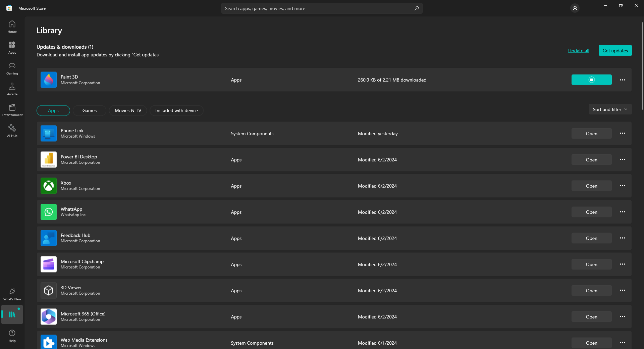Open more options for Power BI Desktop
This screenshot has width=644, height=349.
point(623,160)
